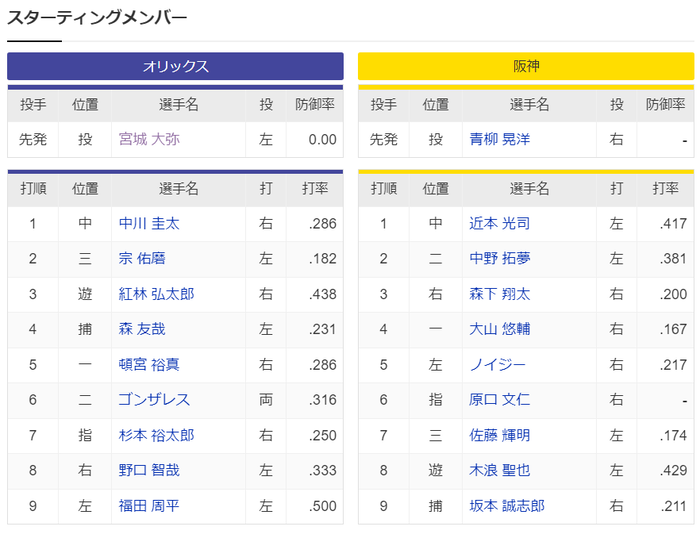Click the 両 batting-side cell for ゴンザレス
The width and height of the screenshot is (700, 538).
[x=266, y=400]
